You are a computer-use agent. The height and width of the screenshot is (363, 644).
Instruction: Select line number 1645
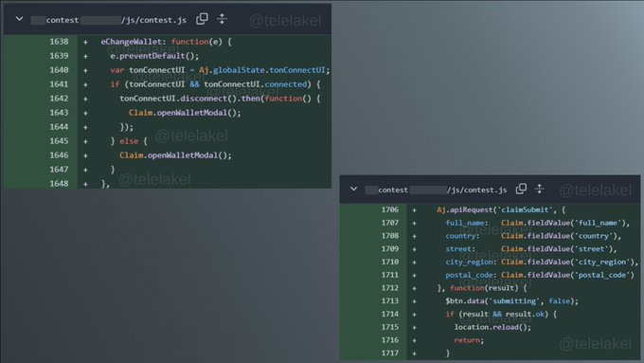(x=59, y=141)
